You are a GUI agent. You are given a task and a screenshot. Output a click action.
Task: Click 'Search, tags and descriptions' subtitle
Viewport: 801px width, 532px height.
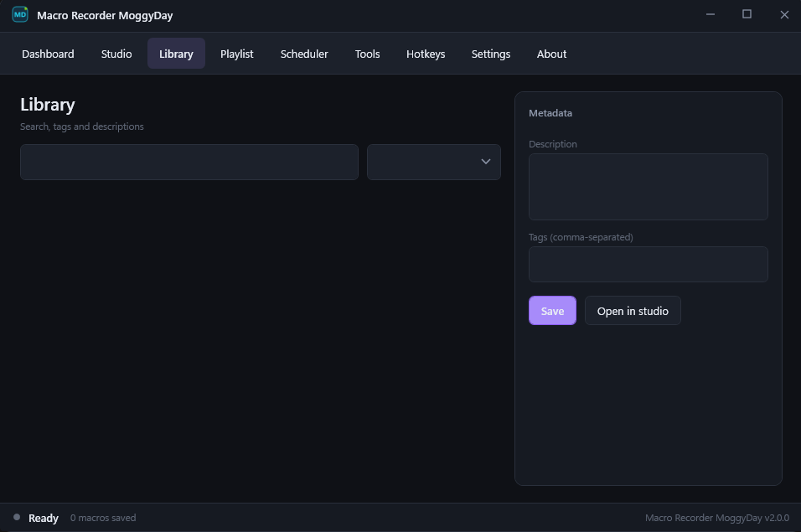pos(82,127)
